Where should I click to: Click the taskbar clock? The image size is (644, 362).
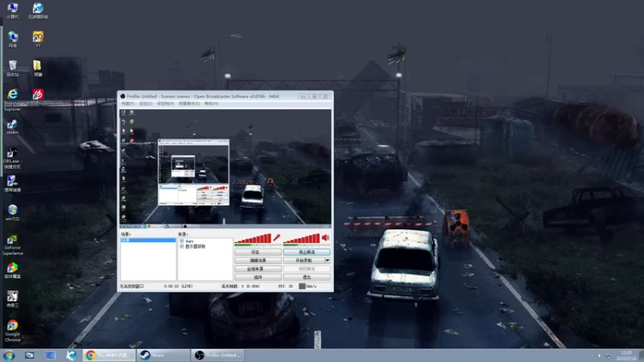tap(626, 356)
